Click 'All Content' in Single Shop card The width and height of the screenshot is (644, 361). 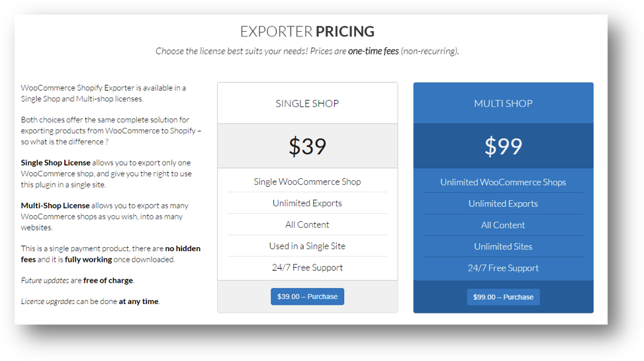coord(307,225)
